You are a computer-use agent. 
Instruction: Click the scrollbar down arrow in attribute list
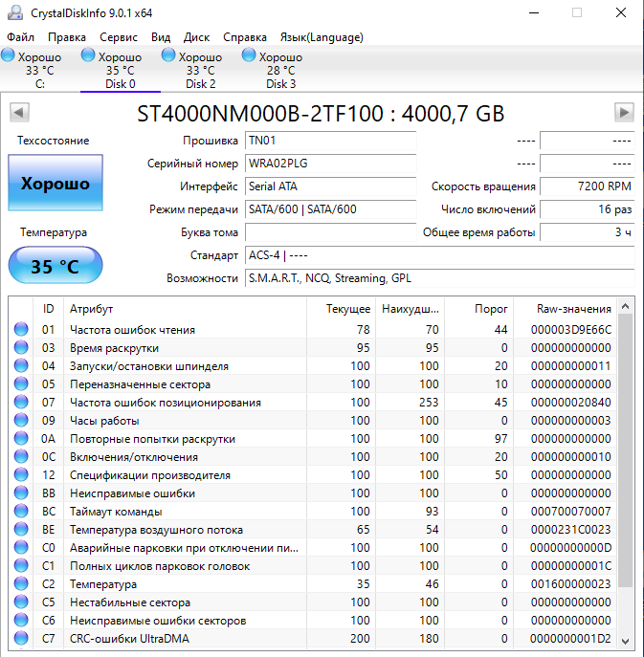click(625, 641)
